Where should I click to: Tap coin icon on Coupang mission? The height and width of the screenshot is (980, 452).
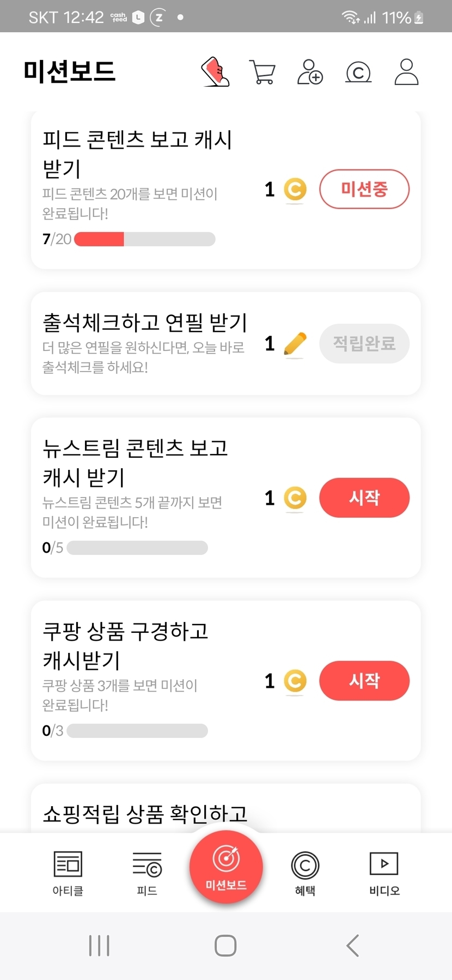pyautogui.click(x=295, y=681)
